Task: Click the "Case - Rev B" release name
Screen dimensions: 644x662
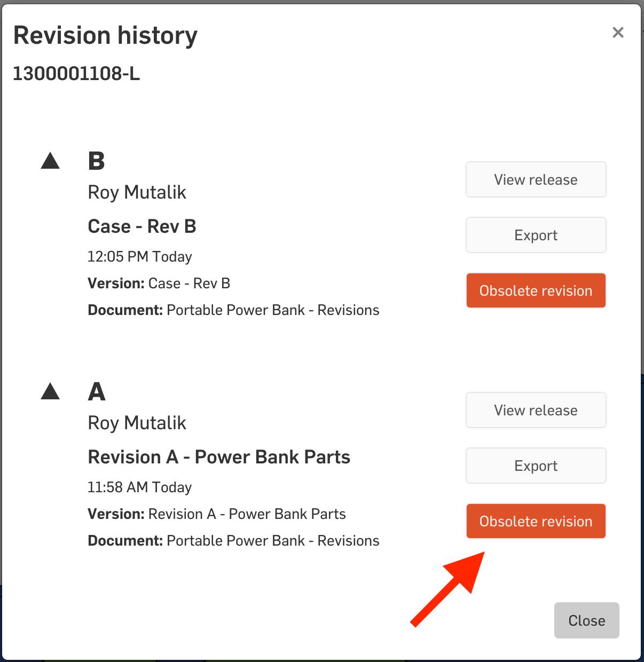Action: coord(142,226)
